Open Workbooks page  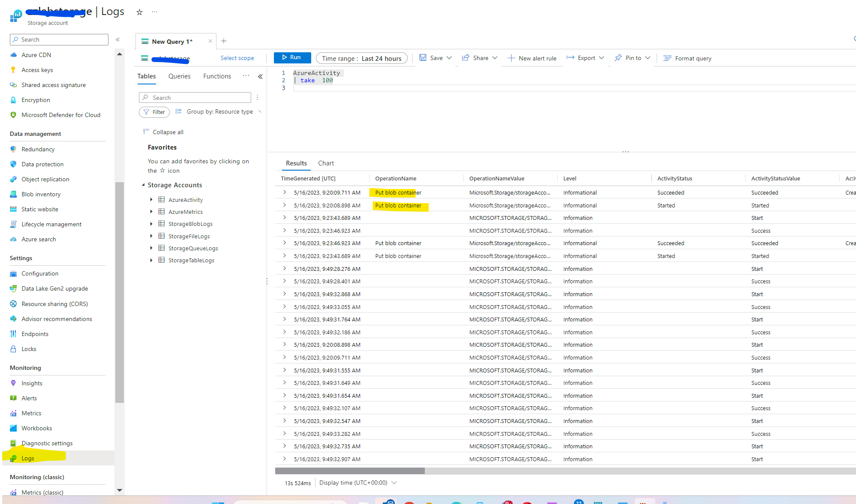[x=36, y=428]
